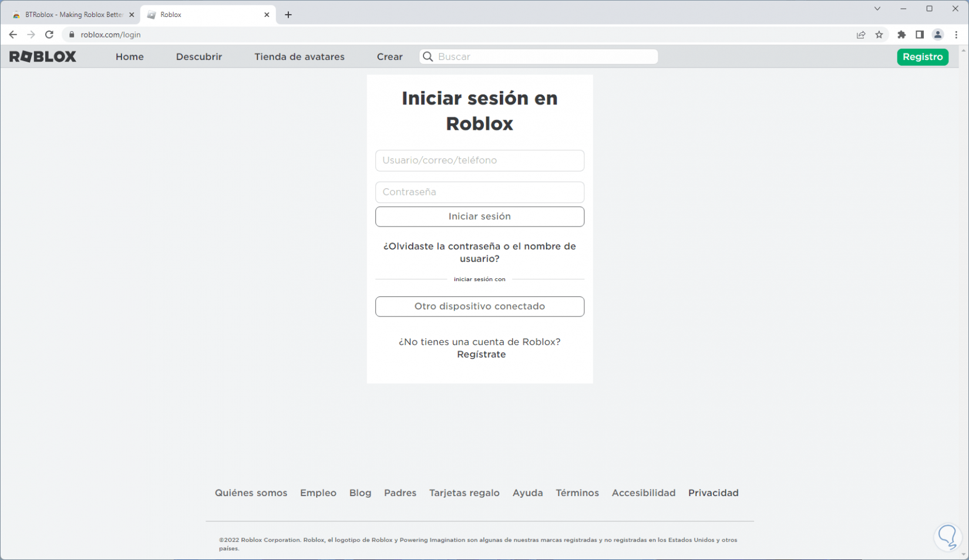The image size is (969, 560).
Task: Reload the Roblox login page
Action: tap(49, 35)
